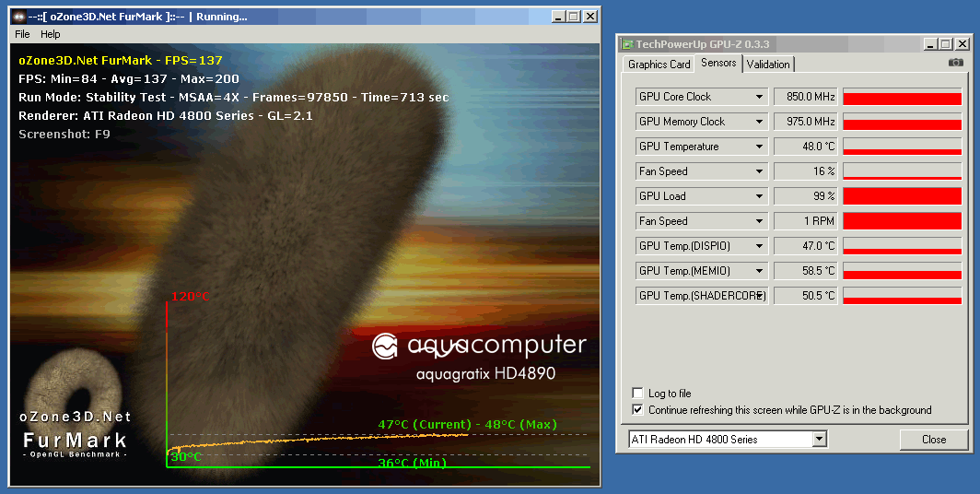Click the GPU Temp.(MEMIO) graph bar

(902, 271)
